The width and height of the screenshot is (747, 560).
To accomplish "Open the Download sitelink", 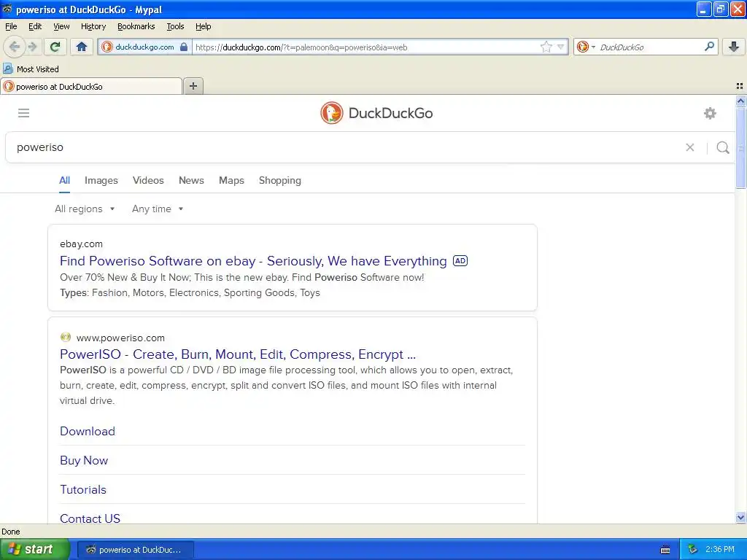I will pos(88,431).
